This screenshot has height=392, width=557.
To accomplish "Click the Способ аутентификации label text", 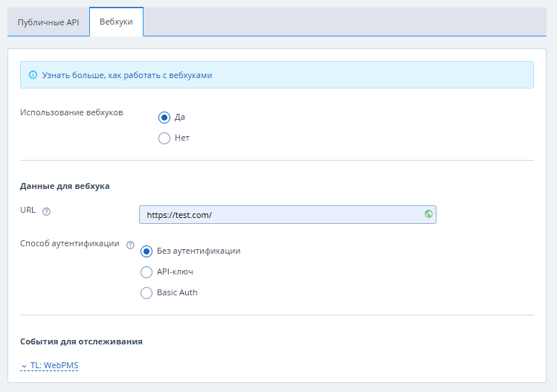I will [70, 243].
